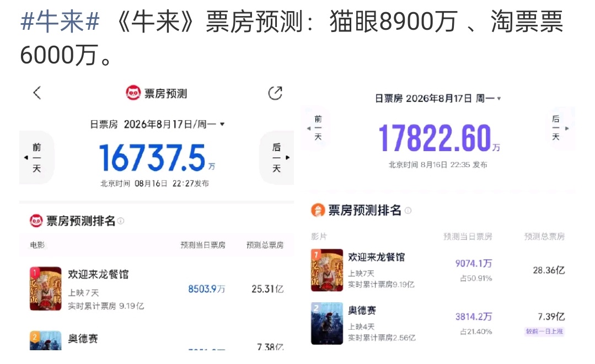This screenshot has width=595, height=364.
Task: Tap the 较前一日上涨 tag
Action: tap(544, 331)
